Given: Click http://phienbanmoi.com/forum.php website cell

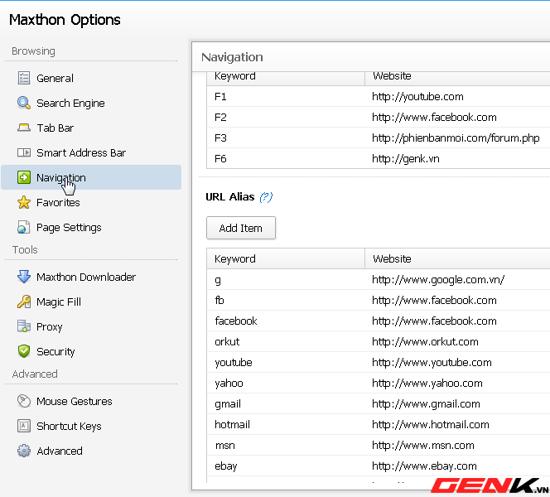Looking at the screenshot, I should point(456,138).
